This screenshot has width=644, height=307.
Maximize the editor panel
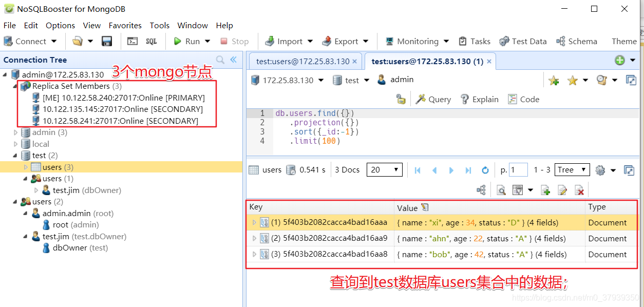pyautogui.click(x=631, y=80)
